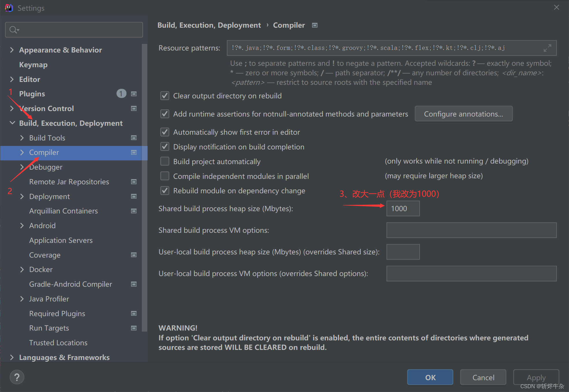
Task: Expand the Docker settings node
Action: pyautogui.click(x=22, y=269)
